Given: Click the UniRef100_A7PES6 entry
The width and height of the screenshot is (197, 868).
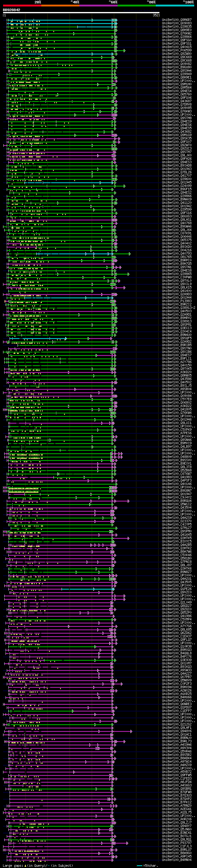Looking at the screenshot, I should [177, 433].
